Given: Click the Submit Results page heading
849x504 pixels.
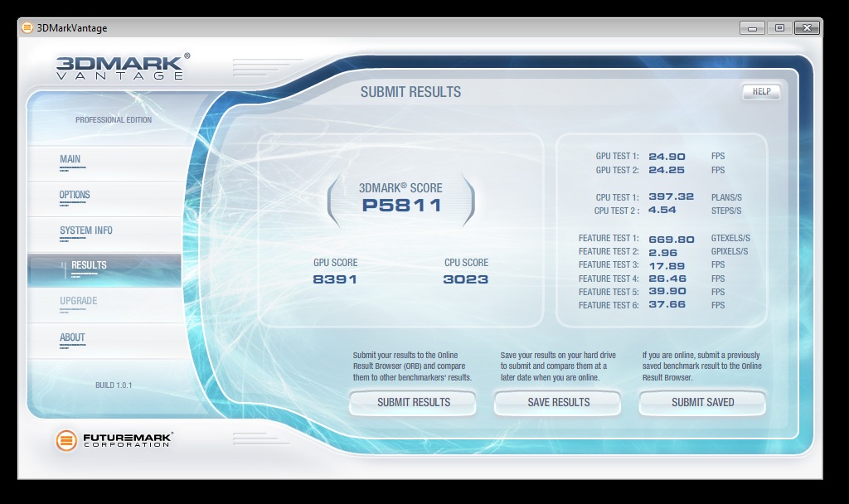Looking at the screenshot, I should 411,92.
